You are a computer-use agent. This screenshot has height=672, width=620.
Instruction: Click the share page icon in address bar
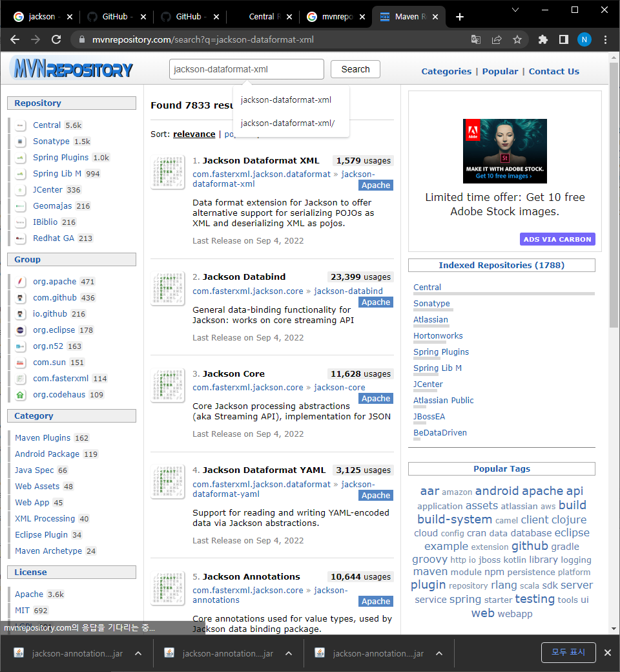tap(497, 40)
